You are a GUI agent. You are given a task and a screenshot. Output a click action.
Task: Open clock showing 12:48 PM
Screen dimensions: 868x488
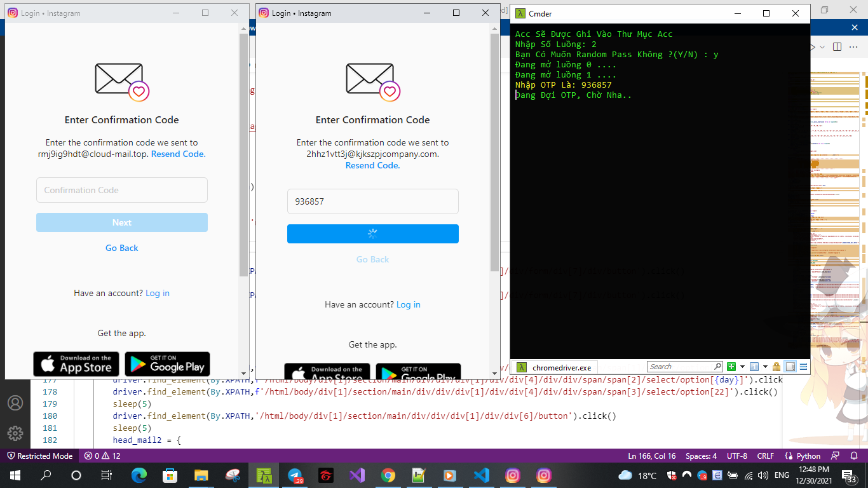pyautogui.click(x=813, y=475)
